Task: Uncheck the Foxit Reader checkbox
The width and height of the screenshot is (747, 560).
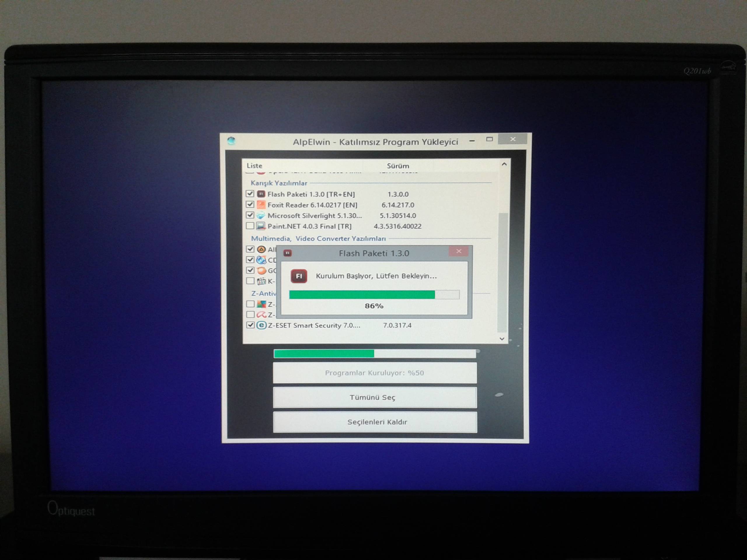Action: tap(250, 204)
